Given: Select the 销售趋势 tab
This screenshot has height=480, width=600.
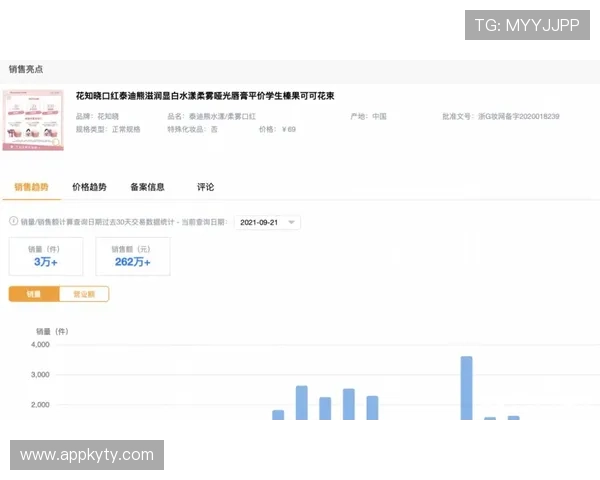Looking at the screenshot, I should coord(31,187).
